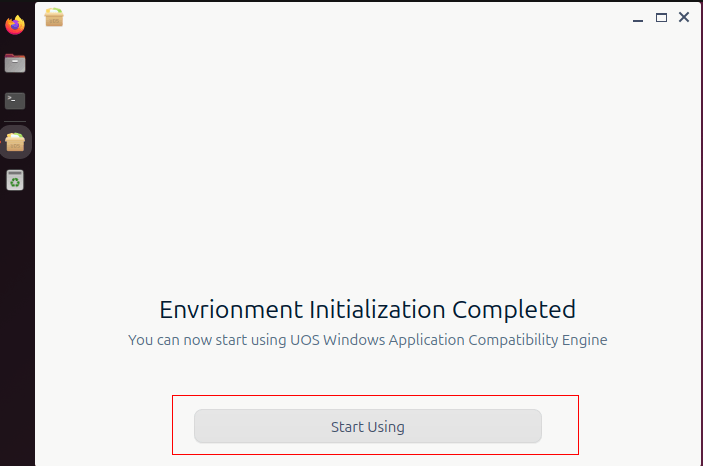Close the compatibility engine window
Image resolution: width=703 pixels, height=466 pixels.
[x=684, y=17]
